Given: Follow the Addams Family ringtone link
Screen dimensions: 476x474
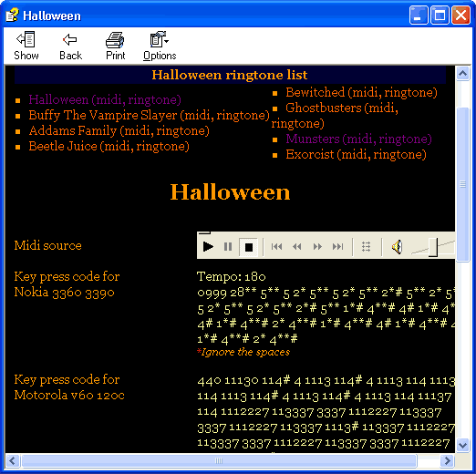Looking at the screenshot, I should [119, 131].
